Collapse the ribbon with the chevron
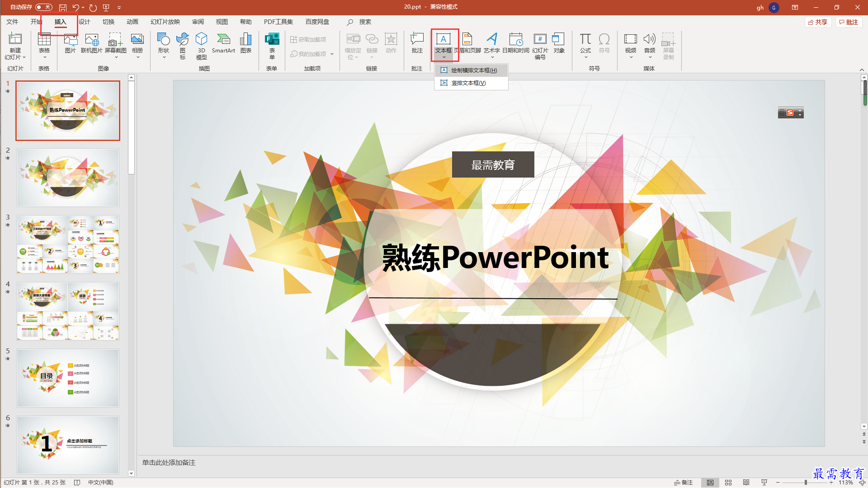Screen dimensions: 868x488 [x=862, y=70]
